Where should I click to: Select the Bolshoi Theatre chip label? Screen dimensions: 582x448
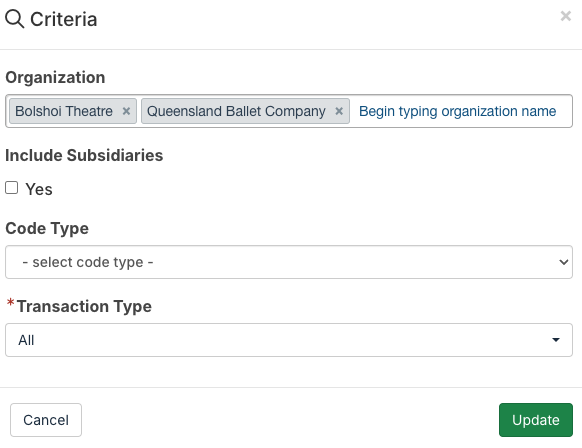pos(64,111)
